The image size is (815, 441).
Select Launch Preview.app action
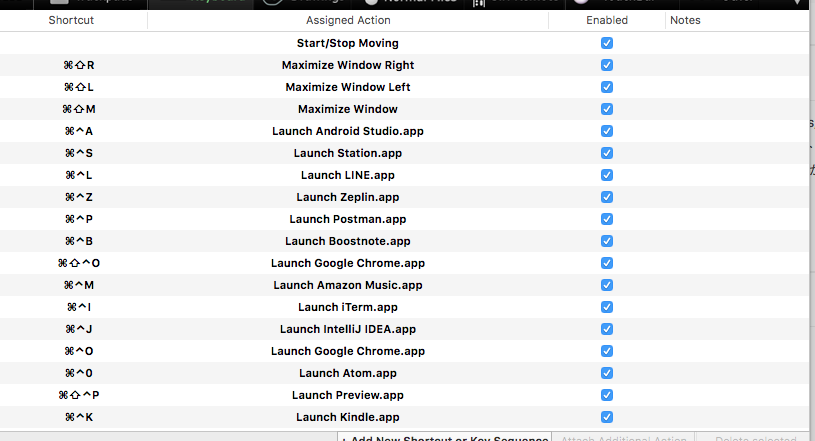[348, 395]
